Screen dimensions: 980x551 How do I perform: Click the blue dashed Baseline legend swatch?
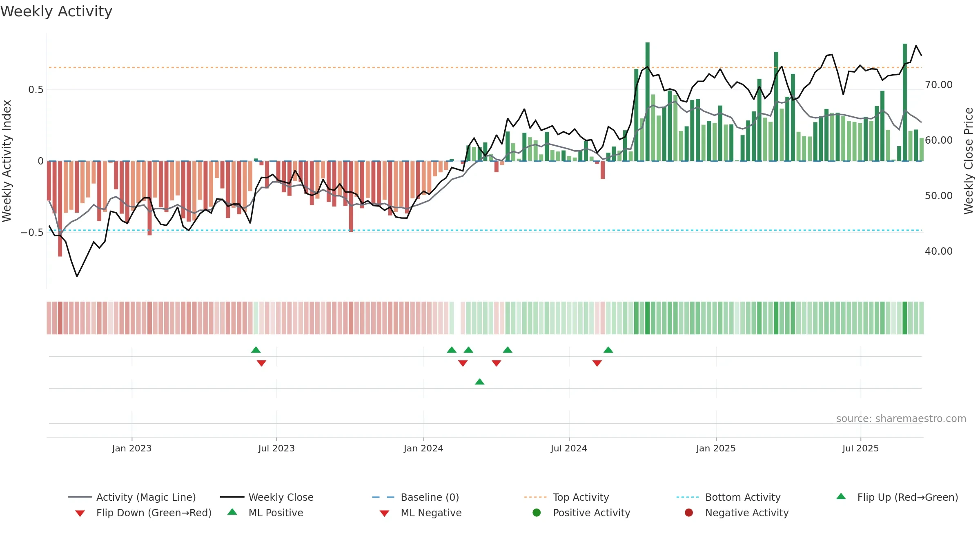coord(384,497)
